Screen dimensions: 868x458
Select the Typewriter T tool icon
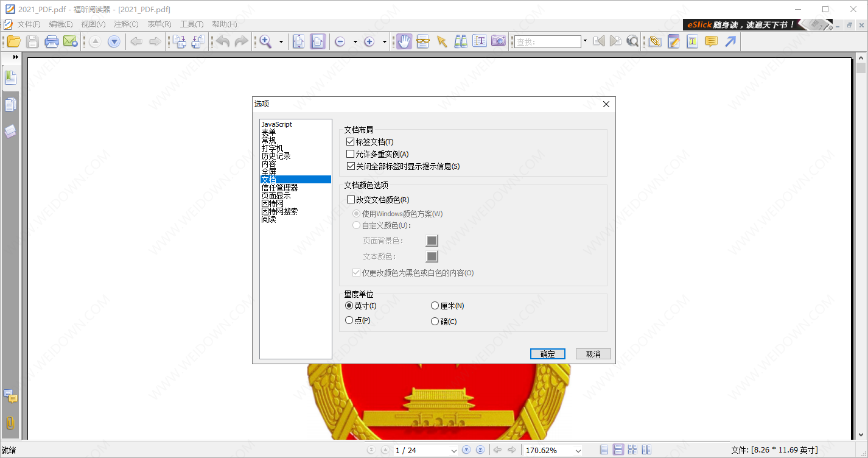click(x=693, y=41)
